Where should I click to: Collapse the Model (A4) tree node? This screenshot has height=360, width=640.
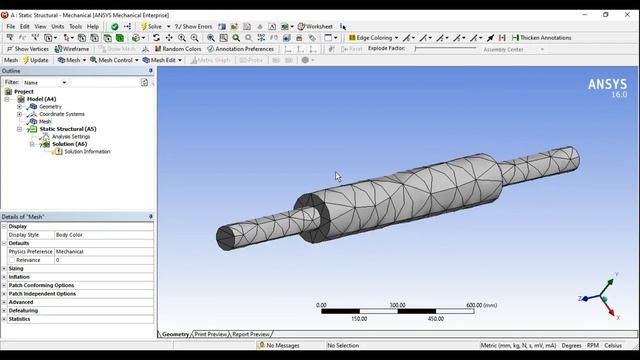[7, 99]
